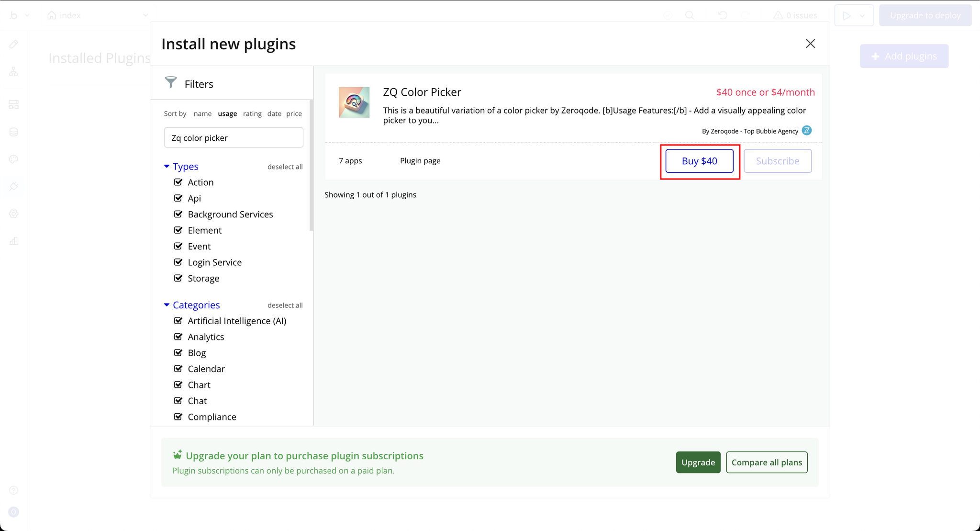Open the Settings gear icon in sidebar
980x531 pixels.
pyautogui.click(x=13, y=214)
